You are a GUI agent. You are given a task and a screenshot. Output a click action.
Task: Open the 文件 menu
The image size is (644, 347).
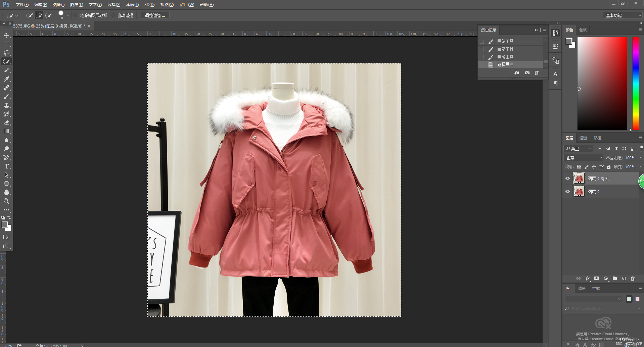coord(22,5)
